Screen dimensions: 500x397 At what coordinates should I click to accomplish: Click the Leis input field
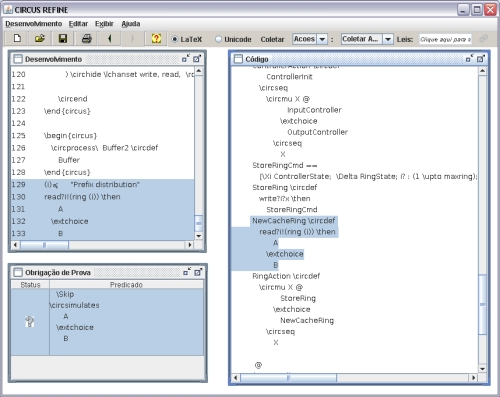pyautogui.click(x=445, y=39)
